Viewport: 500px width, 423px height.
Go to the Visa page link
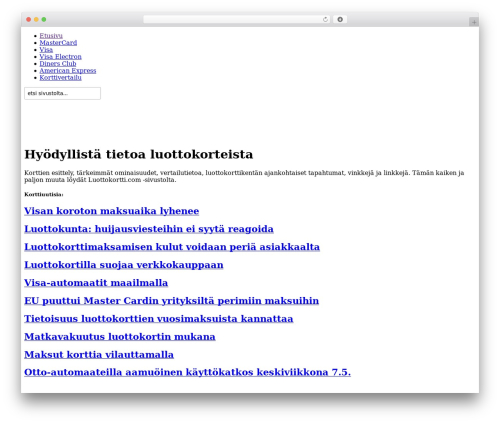tap(46, 50)
